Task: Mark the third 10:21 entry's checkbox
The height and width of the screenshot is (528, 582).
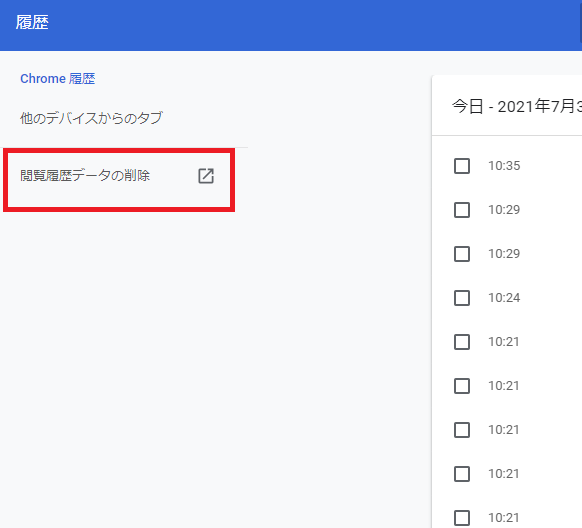Action: (x=462, y=430)
